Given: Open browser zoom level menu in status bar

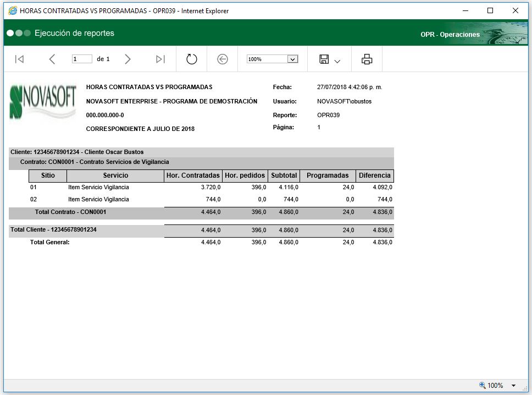Looking at the screenshot, I should (x=513, y=386).
